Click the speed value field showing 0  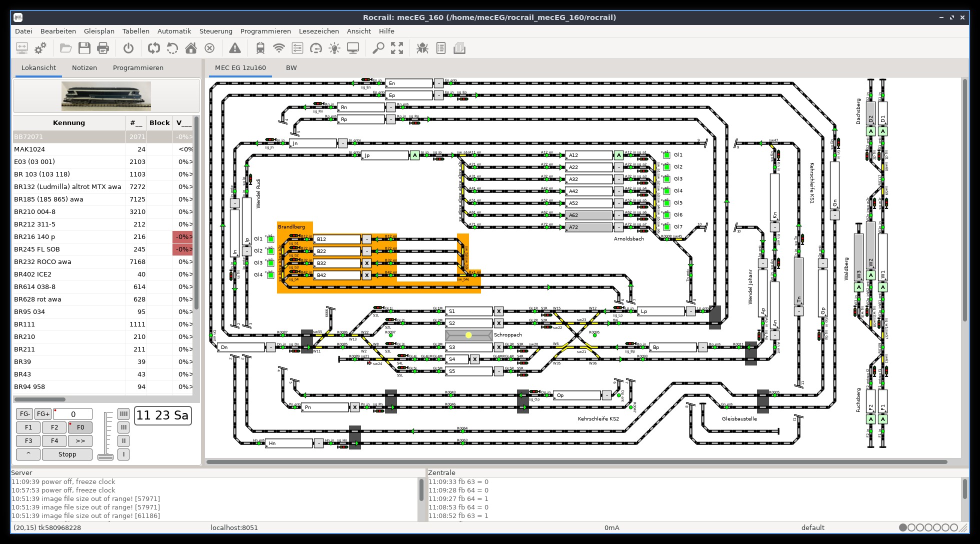tap(73, 414)
